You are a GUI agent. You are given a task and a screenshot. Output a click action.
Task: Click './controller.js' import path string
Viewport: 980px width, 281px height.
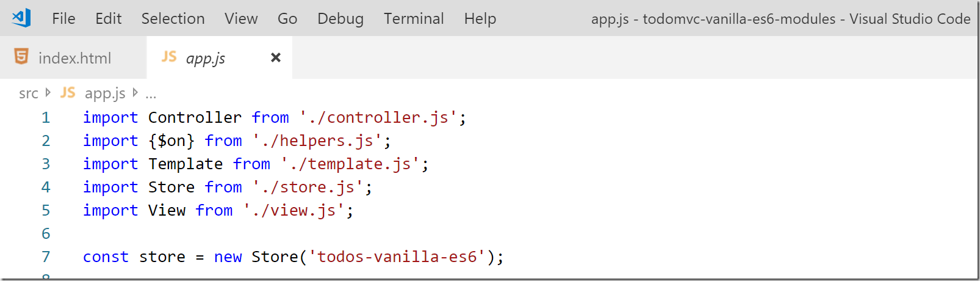pyautogui.click(x=378, y=117)
